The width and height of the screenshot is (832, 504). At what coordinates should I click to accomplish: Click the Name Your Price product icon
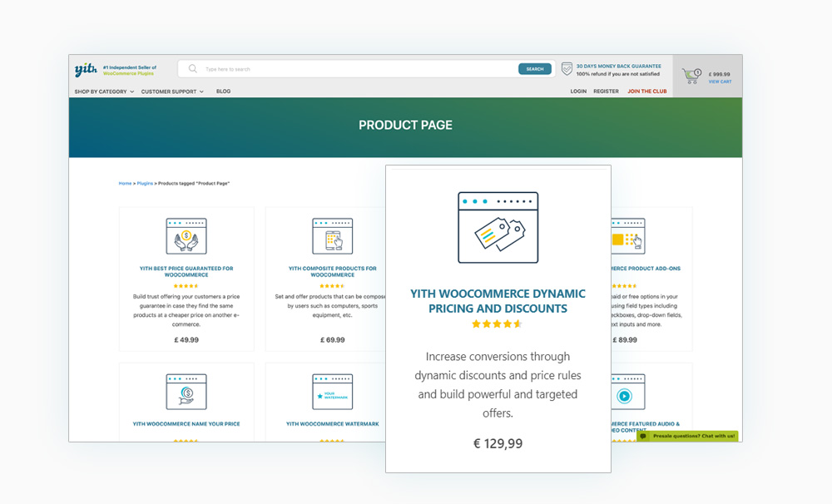click(186, 392)
